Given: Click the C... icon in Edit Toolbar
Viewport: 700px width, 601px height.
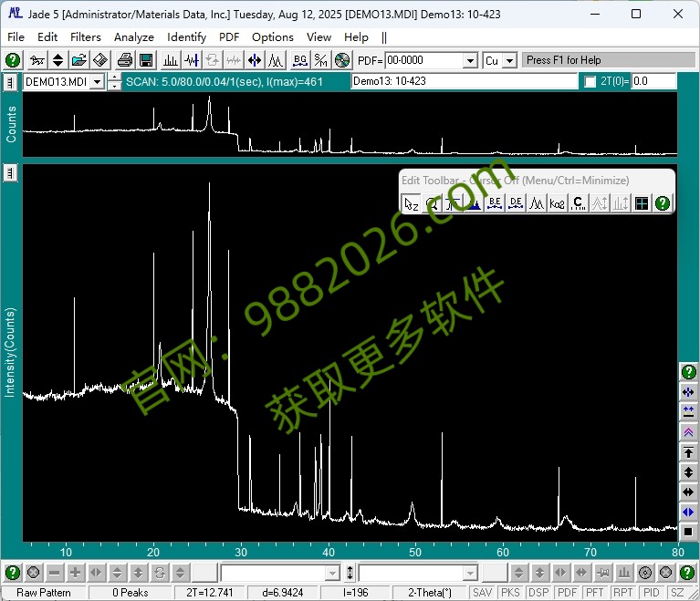Looking at the screenshot, I should (578, 204).
